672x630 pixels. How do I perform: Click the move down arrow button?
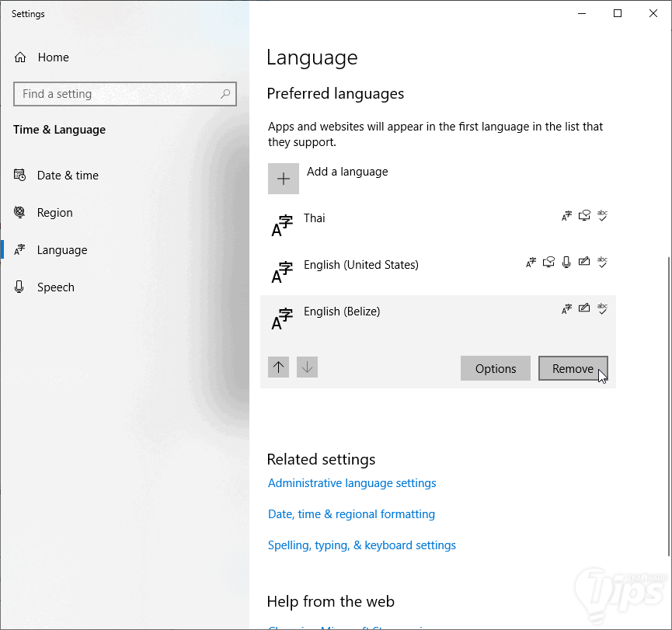pos(308,367)
